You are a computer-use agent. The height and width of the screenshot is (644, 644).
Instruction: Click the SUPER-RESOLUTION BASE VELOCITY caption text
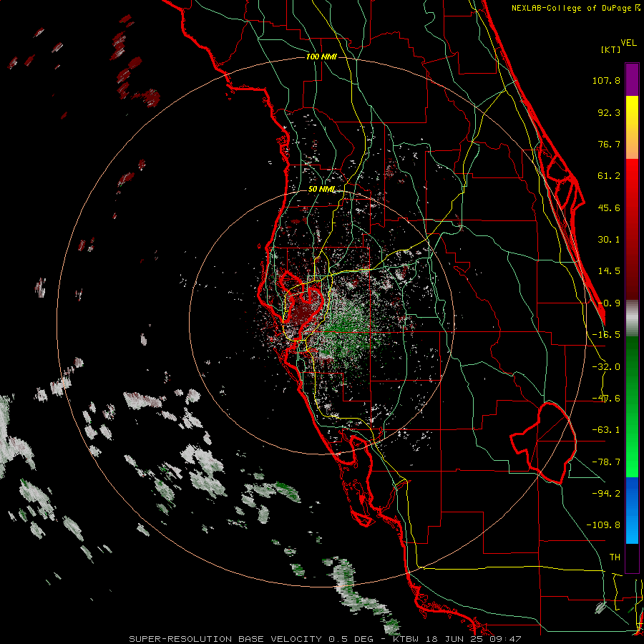(227, 639)
